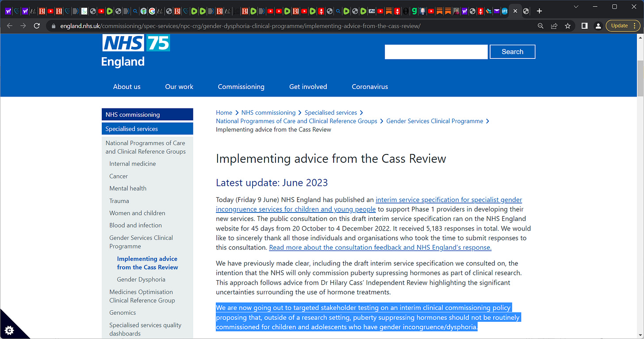Select Mental health in the sidebar
The width and height of the screenshot is (644, 339).
coord(128,189)
